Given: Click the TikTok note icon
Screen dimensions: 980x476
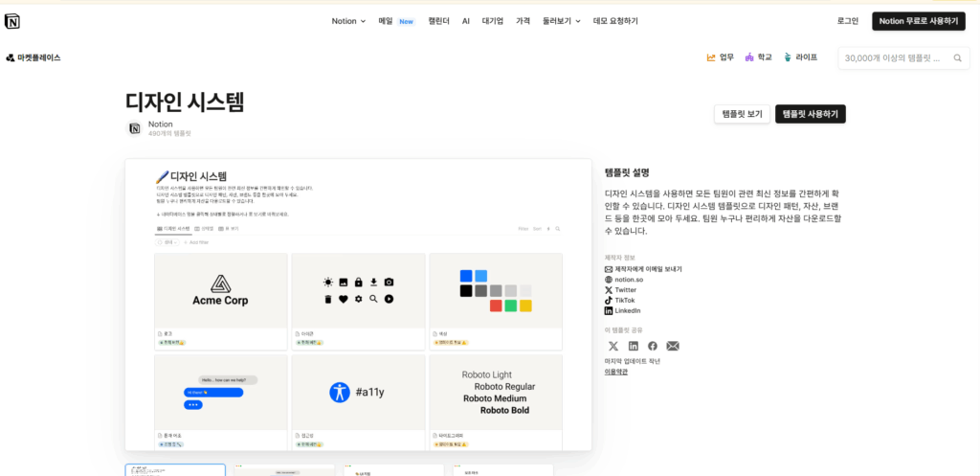Looking at the screenshot, I should [609, 300].
